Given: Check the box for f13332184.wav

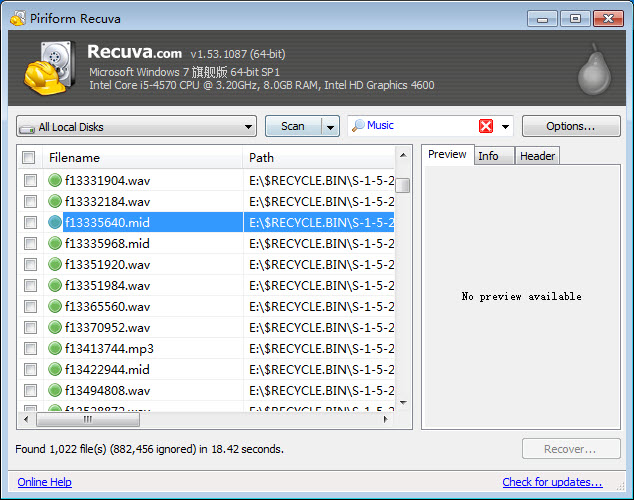Looking at the screenshot, I should (30, 201).
